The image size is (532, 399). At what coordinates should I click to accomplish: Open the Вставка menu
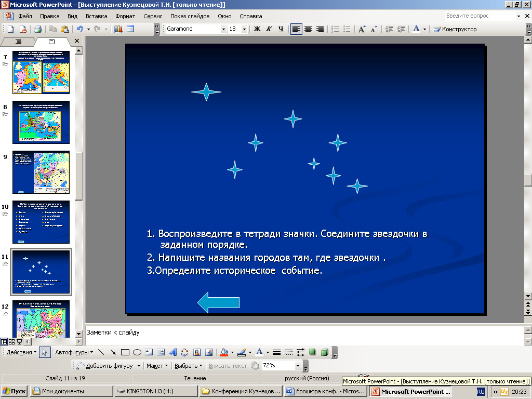96,16
